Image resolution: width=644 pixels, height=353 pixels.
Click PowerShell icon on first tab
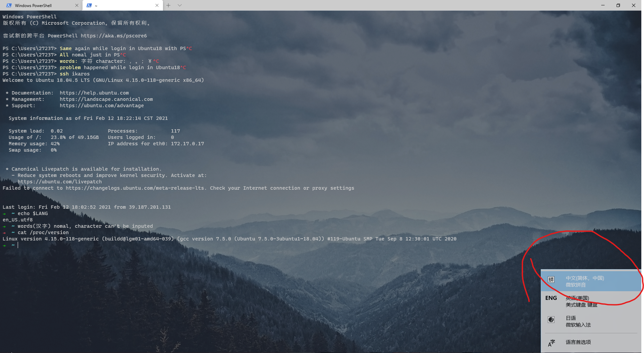pos(9,5)
